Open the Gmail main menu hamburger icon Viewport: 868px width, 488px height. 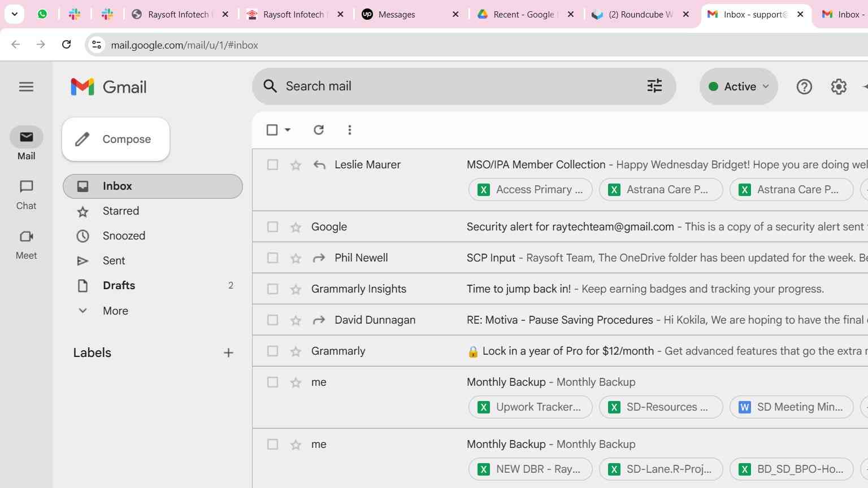point(26,86)
